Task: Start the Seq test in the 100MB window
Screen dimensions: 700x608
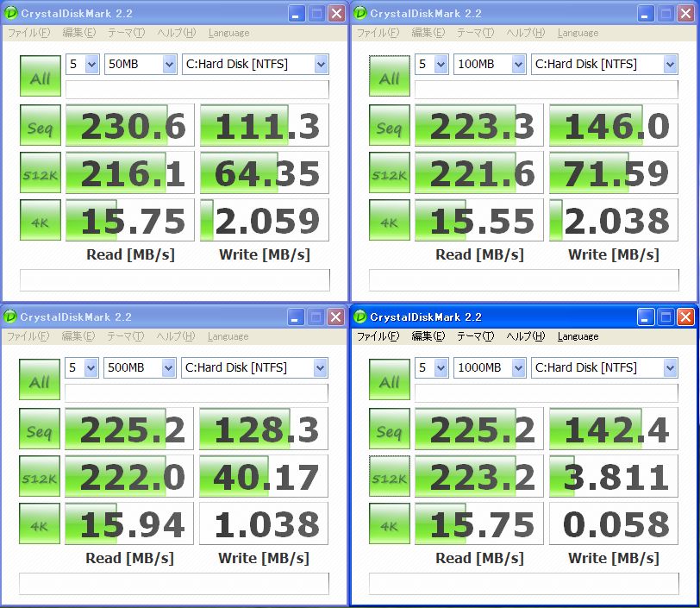Action: 390,125
